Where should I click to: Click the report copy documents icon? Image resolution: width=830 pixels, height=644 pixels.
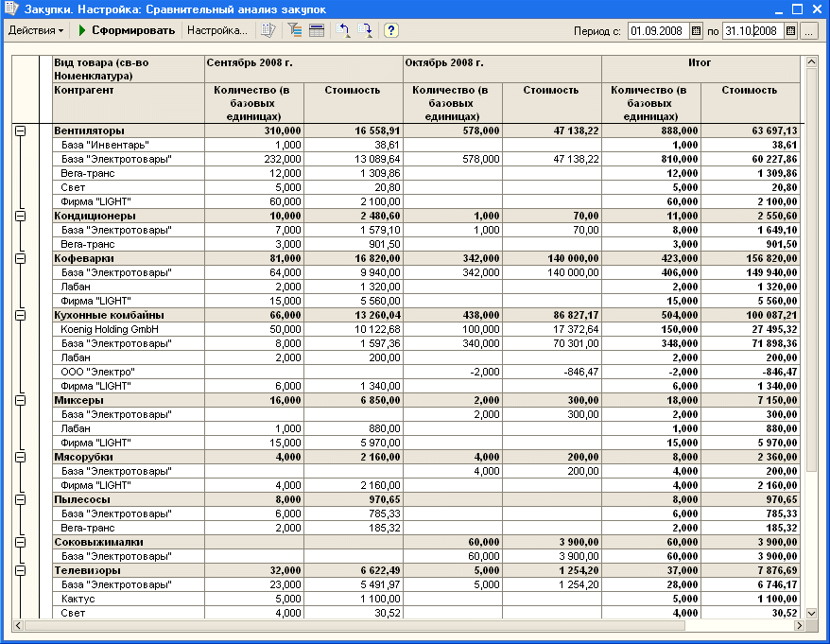coord(268,30)
